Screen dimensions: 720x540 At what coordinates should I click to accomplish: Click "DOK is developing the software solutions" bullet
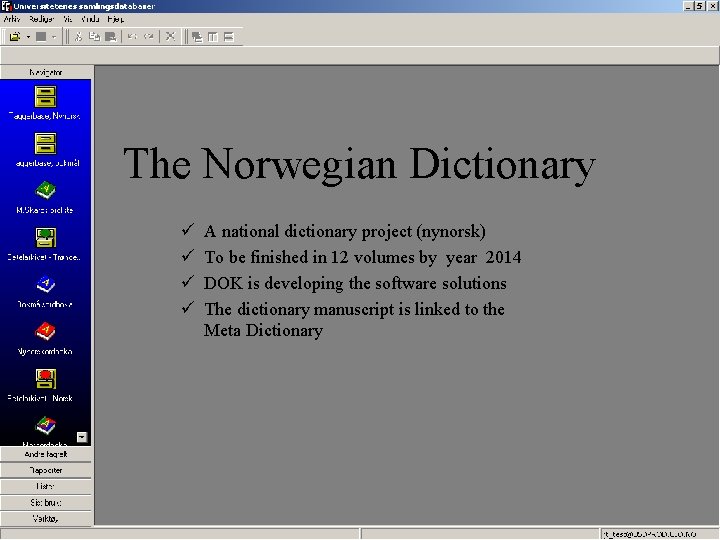point(355,283)
